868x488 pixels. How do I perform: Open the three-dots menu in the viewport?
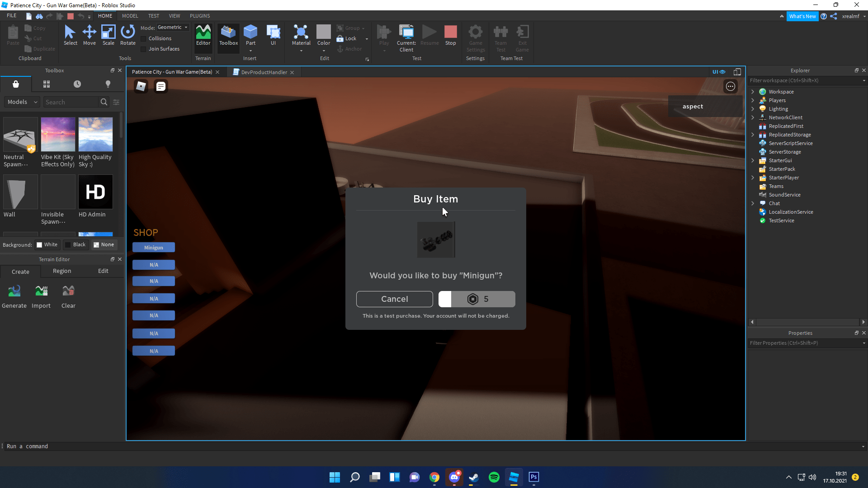pyautogui.click(x=731, y=86)
